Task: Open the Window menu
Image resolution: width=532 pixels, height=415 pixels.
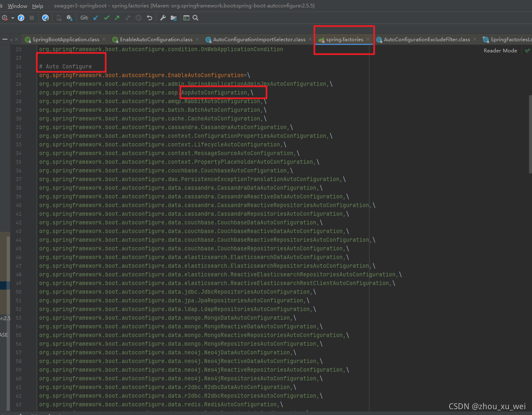Action: (x=17, y=6)
